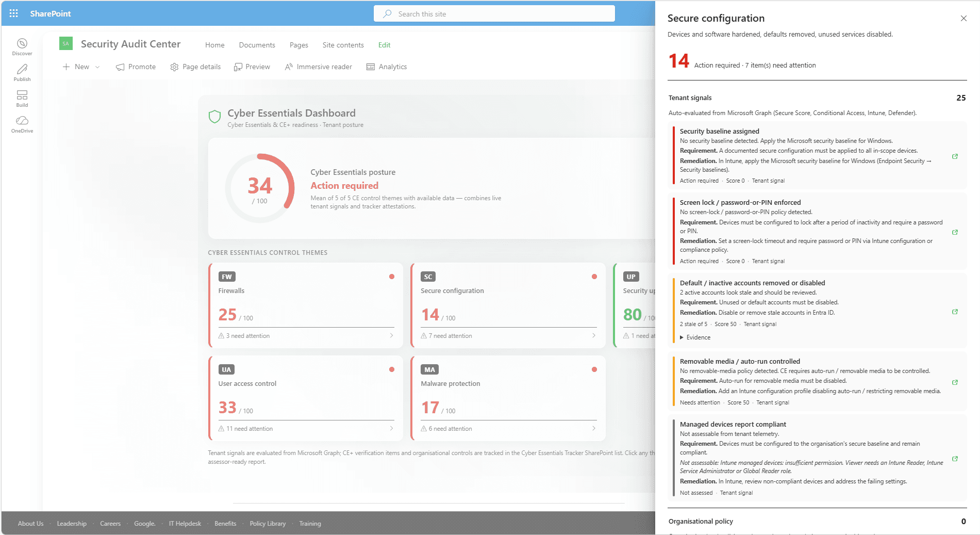Image resolution: width=980 pixels, height=535 pixels.
Task: Click the '11 need attention' text
Action: coord(250,429)
